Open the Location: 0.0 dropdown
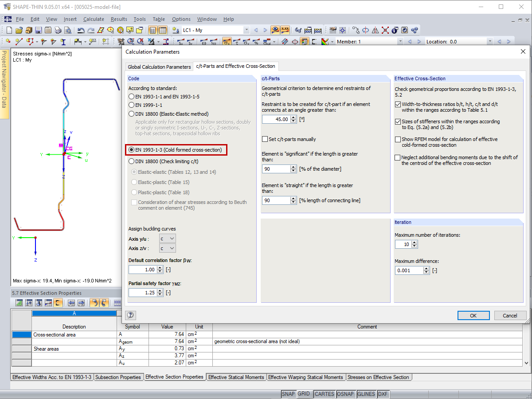 pos(489,42)
